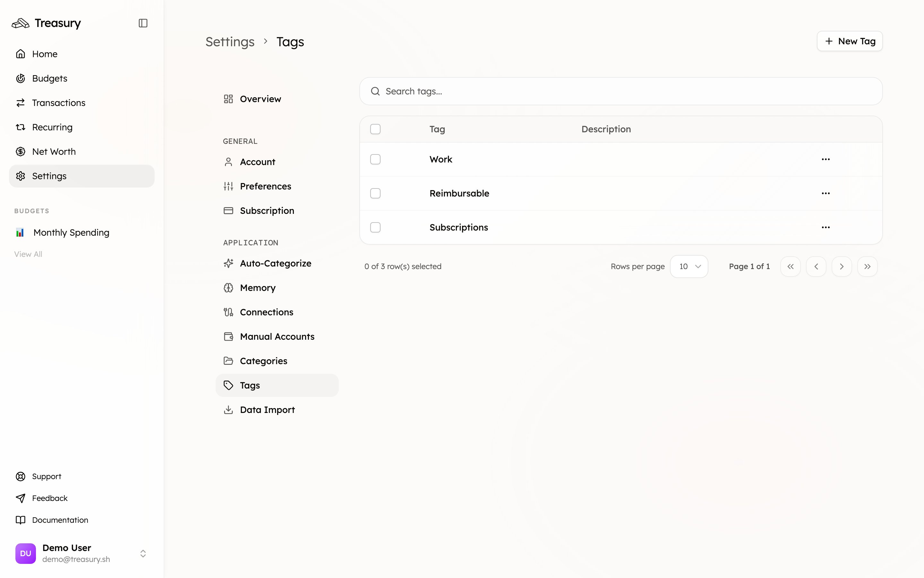Click the search magnifier icon
This screenshot has width=924, height=578.
375,92
